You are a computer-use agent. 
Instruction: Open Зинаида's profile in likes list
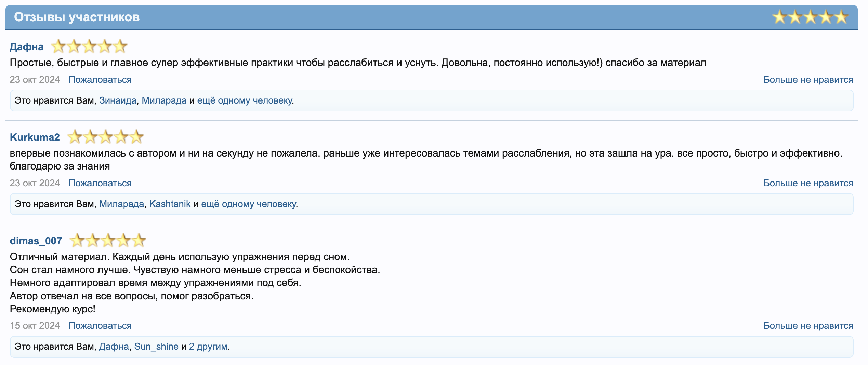click(x=118, y=100)
